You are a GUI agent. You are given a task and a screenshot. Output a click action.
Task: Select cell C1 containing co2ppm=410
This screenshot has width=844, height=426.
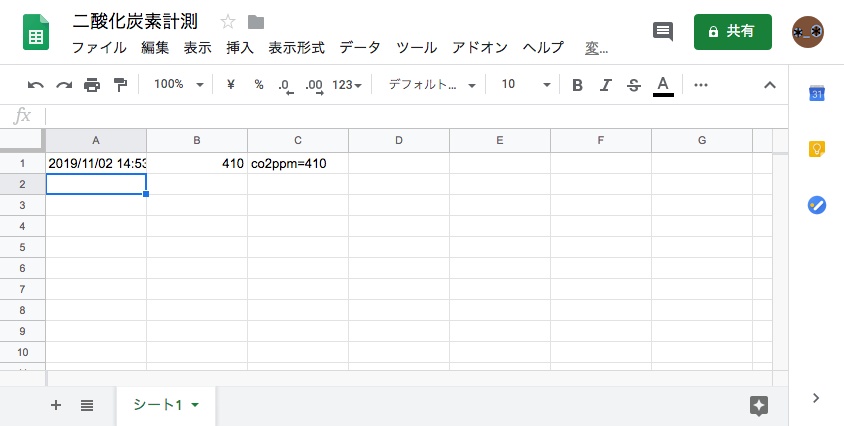point(298,163)
